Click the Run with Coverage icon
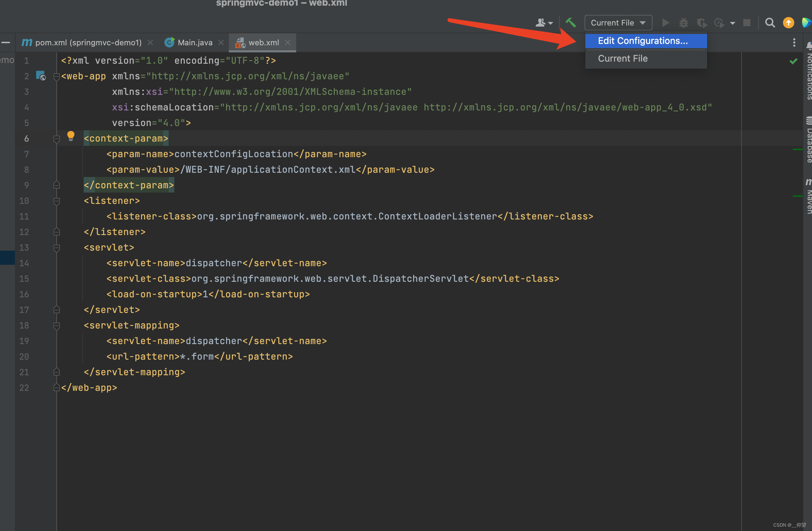812x531 pixels. point(701,23)
